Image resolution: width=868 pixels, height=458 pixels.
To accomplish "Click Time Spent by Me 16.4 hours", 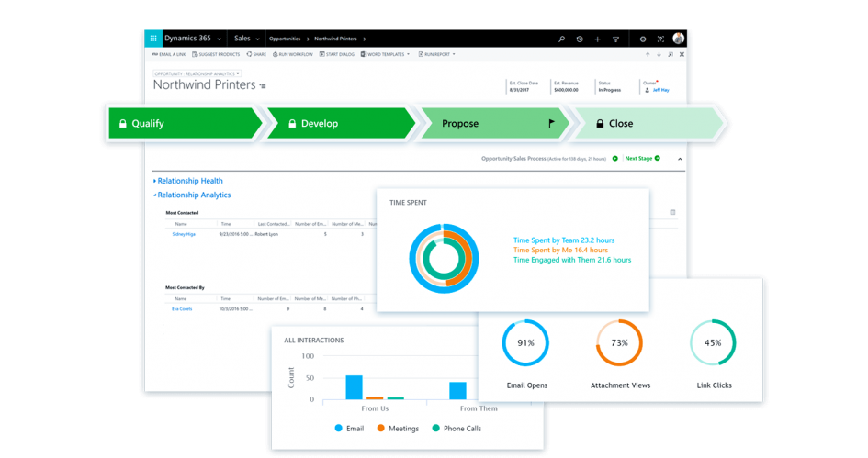I will coord(560,250).
